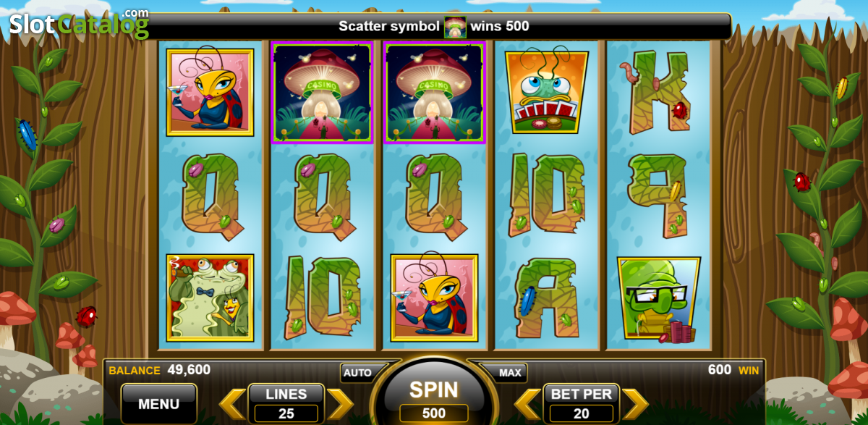The image size is (868, 425).
Task: Select the mushroom casino scatter on the third reel
Action: pyautogui.click(x=434, y=92)
